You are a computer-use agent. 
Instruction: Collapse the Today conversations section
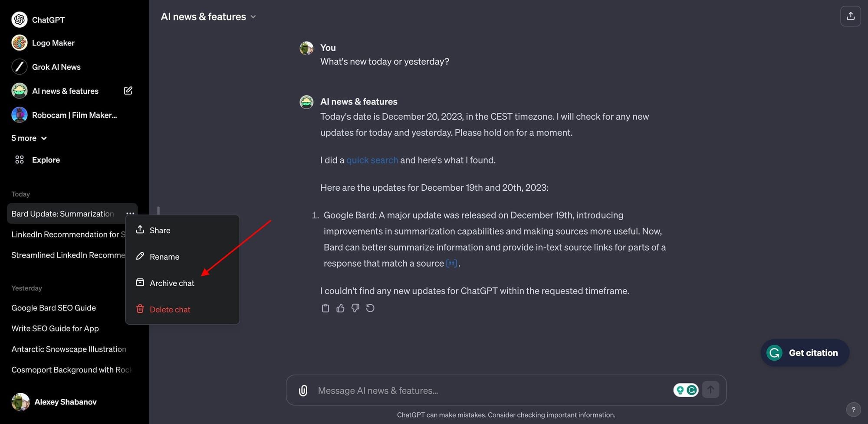pyautogui.click(x=20, y=194)
